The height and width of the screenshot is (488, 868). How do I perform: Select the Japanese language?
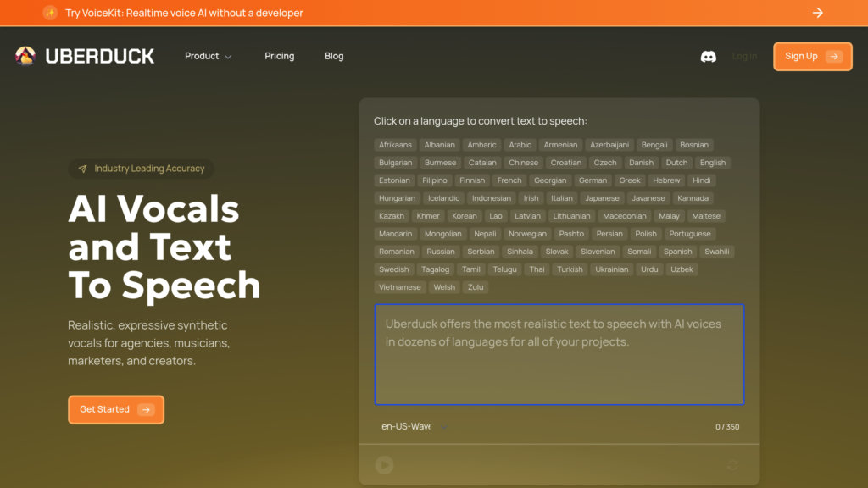coord(603,198)
